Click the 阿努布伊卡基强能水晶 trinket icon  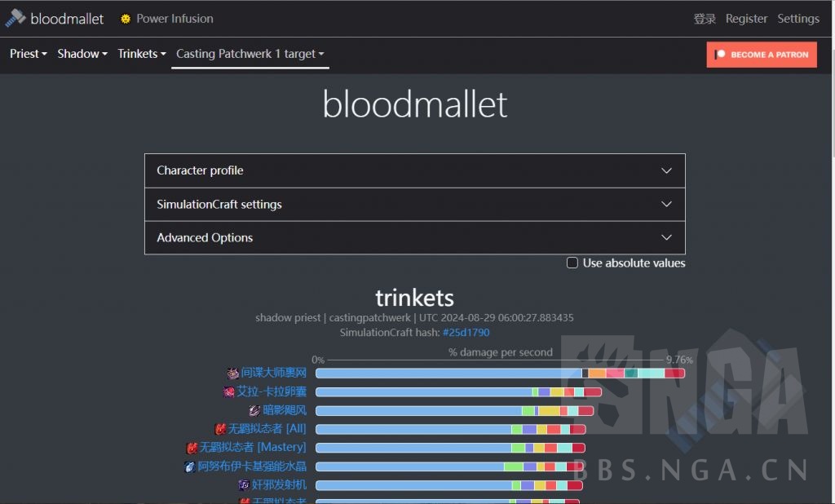[x=190, y=467]
